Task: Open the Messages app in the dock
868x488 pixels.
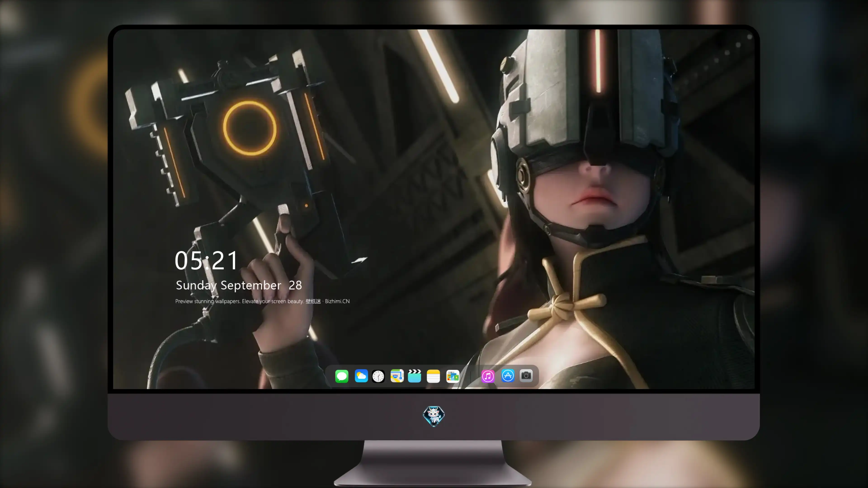Action: [x=342, y=376]
